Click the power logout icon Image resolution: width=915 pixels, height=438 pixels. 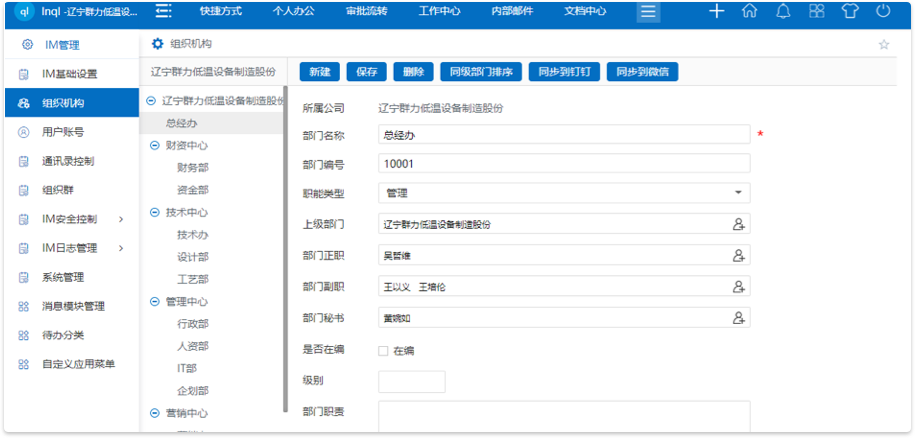pos(882,12)
